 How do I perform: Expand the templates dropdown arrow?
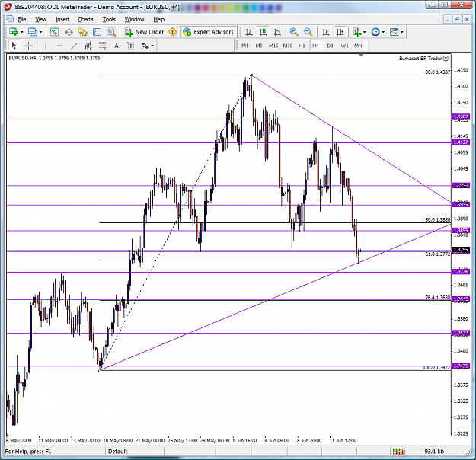pos(402,32)
